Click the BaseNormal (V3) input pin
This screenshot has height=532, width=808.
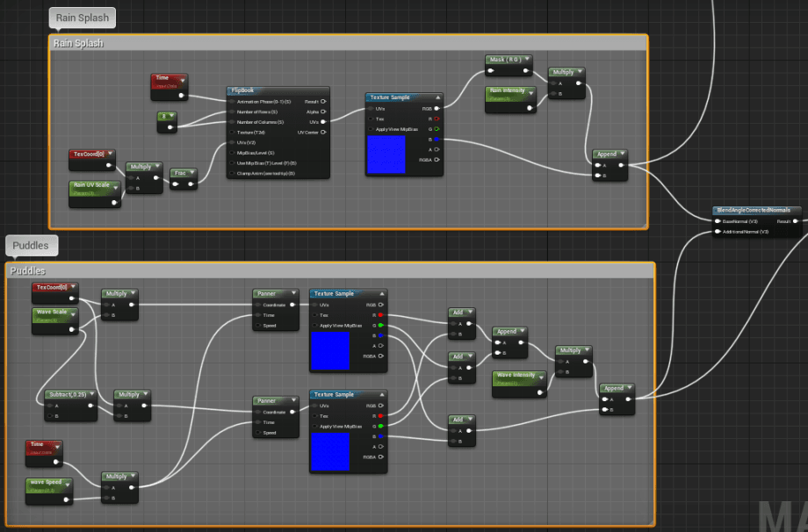tap(718, 221)
